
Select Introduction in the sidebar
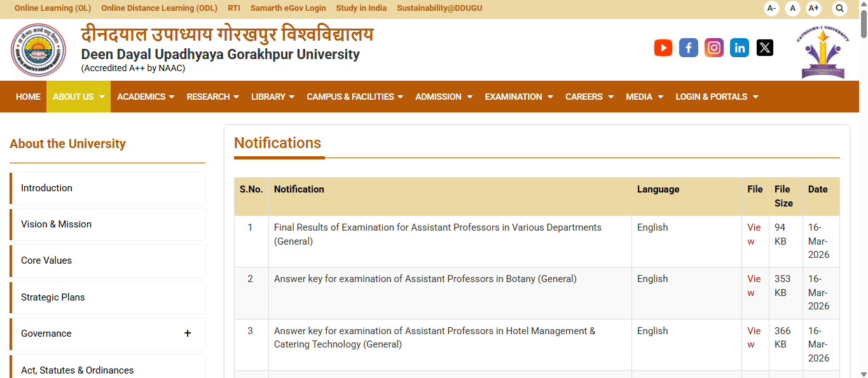point(46,188)
